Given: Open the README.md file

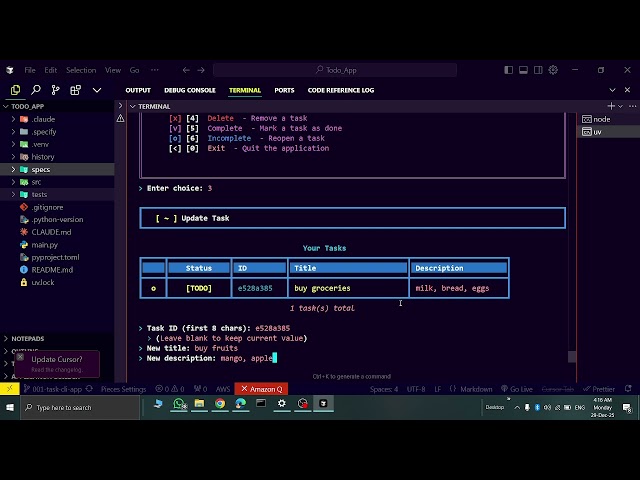Looking at the screenshot, I should [x=52, y=270].
